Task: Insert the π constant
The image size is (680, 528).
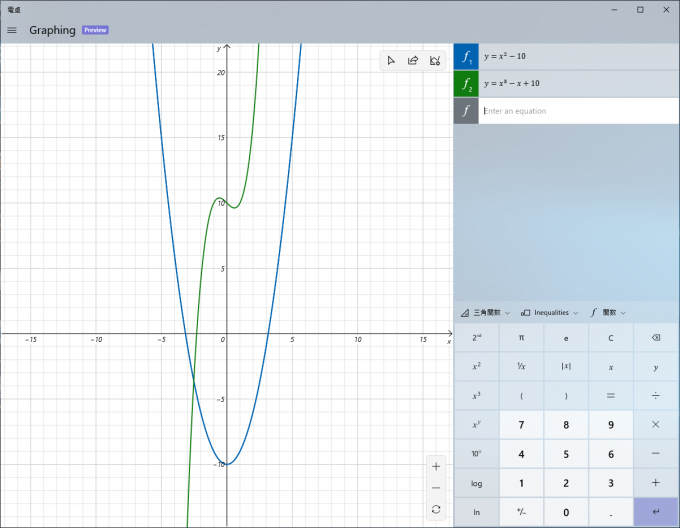Action: tap(521, 338)
